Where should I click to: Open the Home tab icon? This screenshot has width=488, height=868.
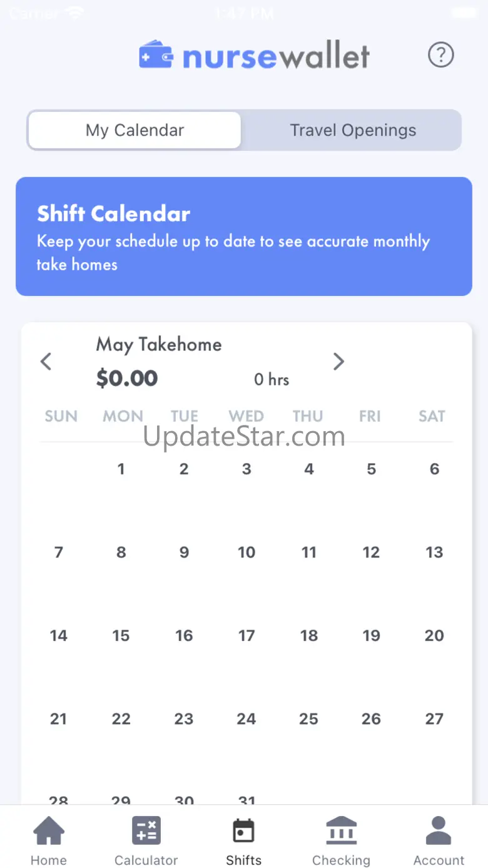(49, 831)
